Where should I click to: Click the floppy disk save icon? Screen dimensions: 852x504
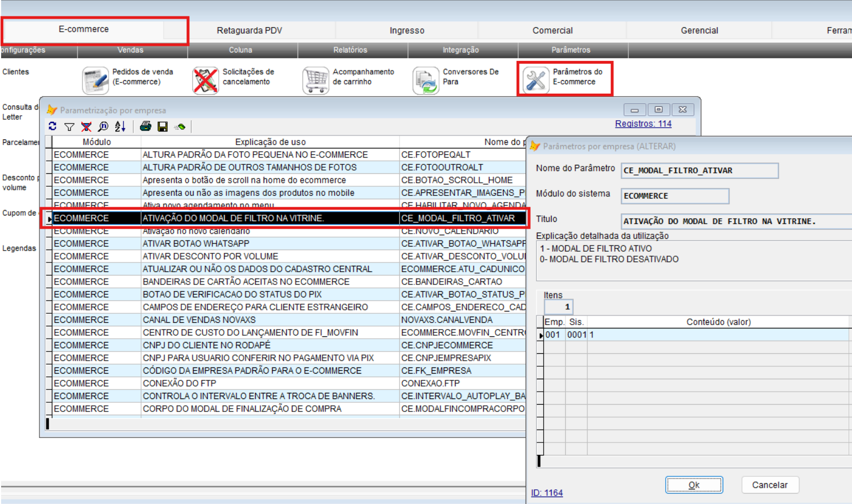[x=163, y=127]
